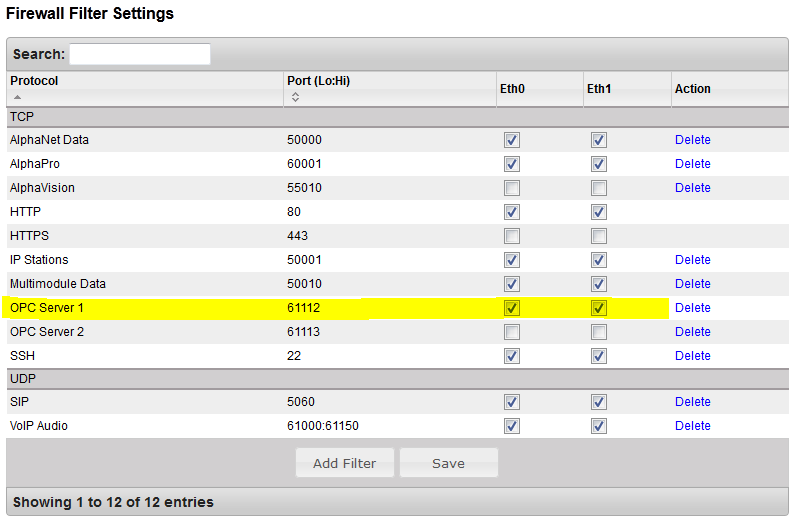Toggle Eth1 for VoIP Audio

599,426
